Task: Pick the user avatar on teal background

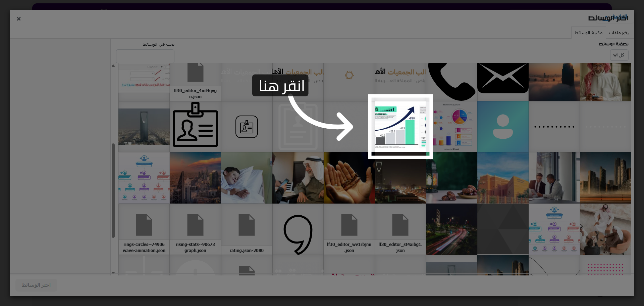Action: pos(503,127)
